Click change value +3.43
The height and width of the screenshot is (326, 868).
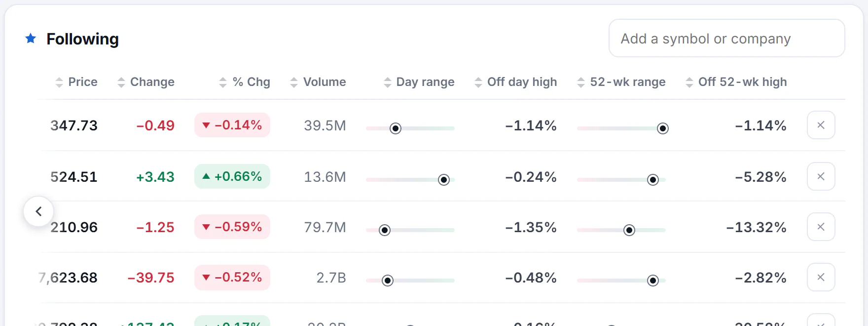click(155, 177)
